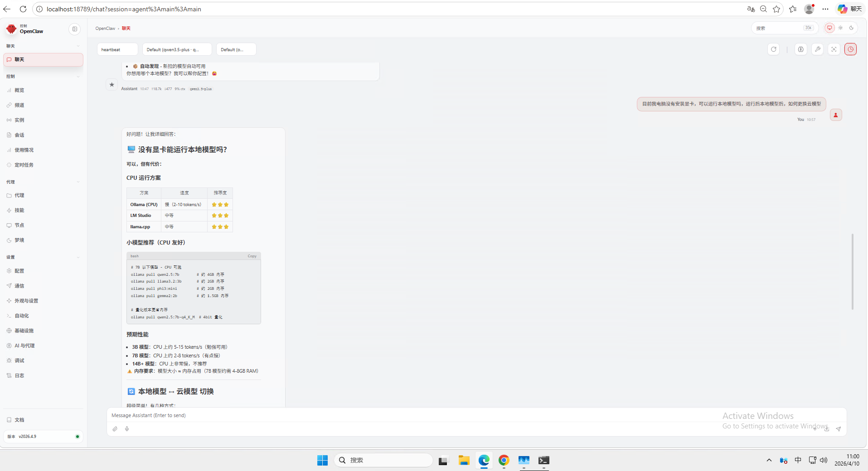
Task: Open 自动化 automation settings
Action: [x=43, y=316]
